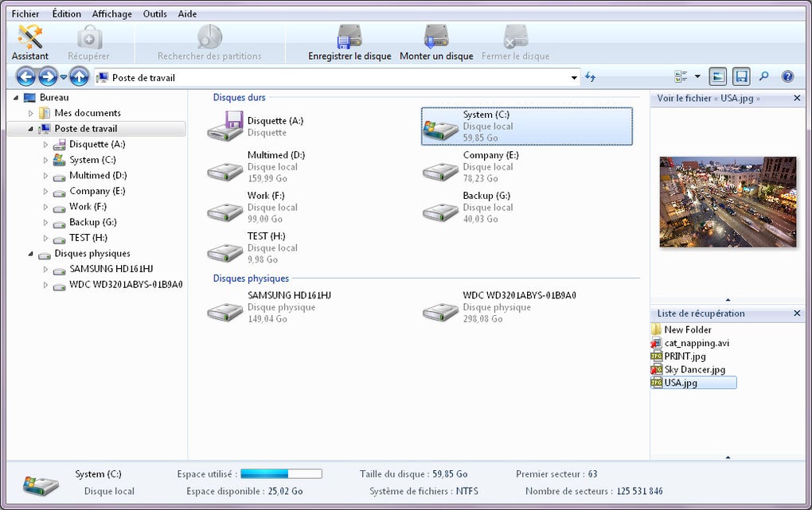812x510 pixels.
Task: Expand the Multimed (D:) tree node
Action: 45,176
